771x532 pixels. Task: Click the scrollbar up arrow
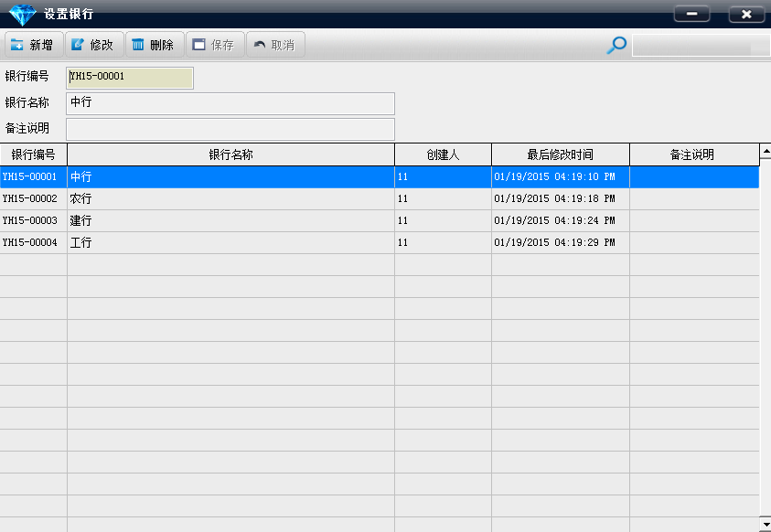[x=766, y=151]
